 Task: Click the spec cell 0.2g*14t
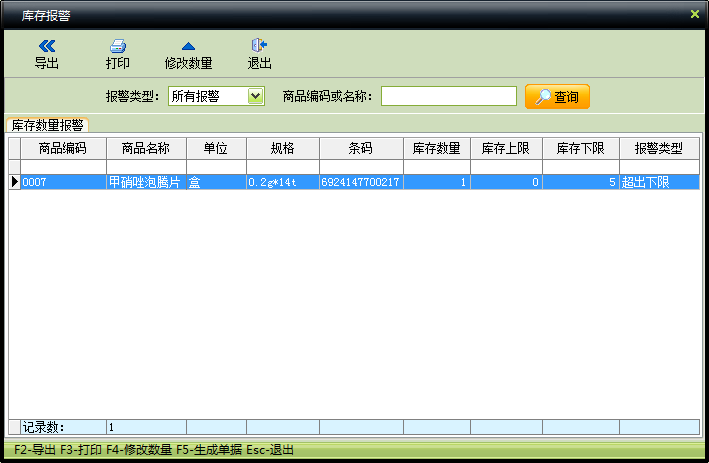[283, 182]
